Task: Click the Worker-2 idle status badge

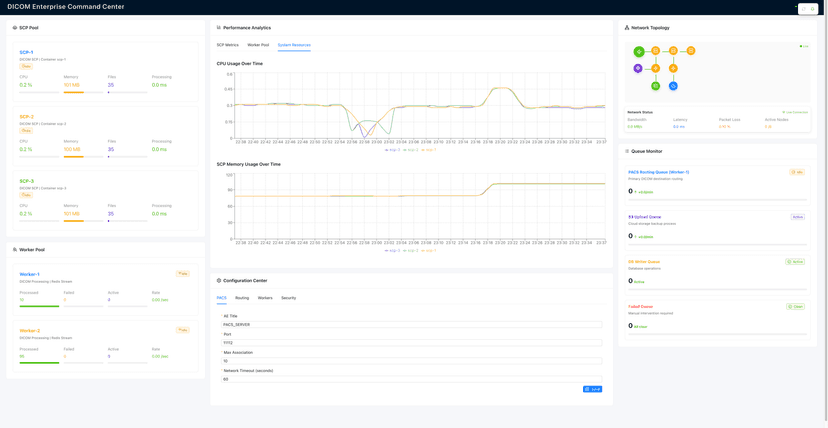Action: coord(183,330)
